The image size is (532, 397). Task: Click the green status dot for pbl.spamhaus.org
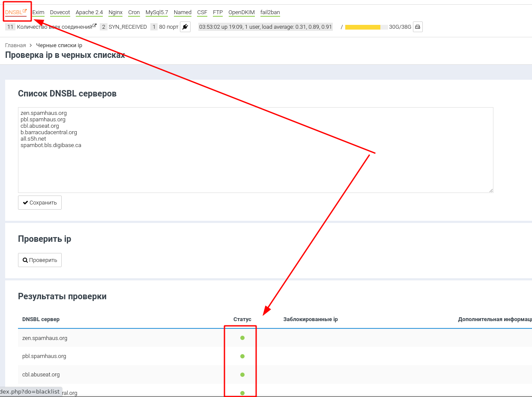[x=242, y=356]
